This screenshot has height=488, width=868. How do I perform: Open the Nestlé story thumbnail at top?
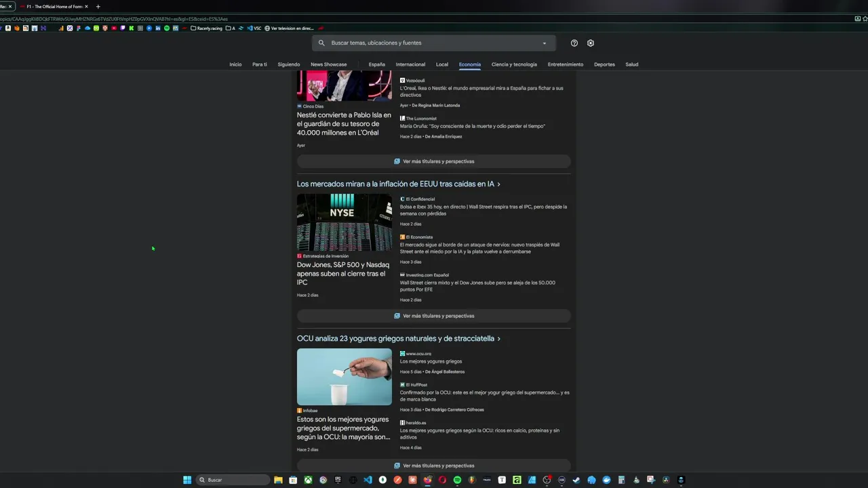click(344, 86)
